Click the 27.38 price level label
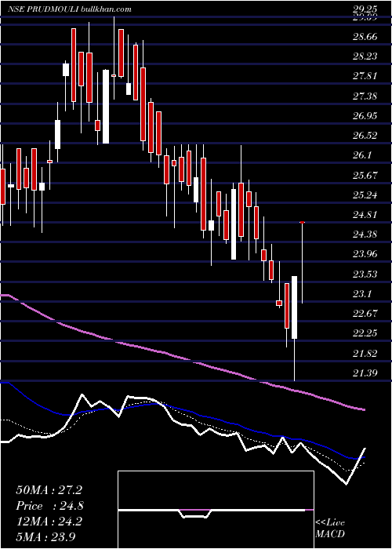The width and height of the screenshot is (392, 549). 365,96
